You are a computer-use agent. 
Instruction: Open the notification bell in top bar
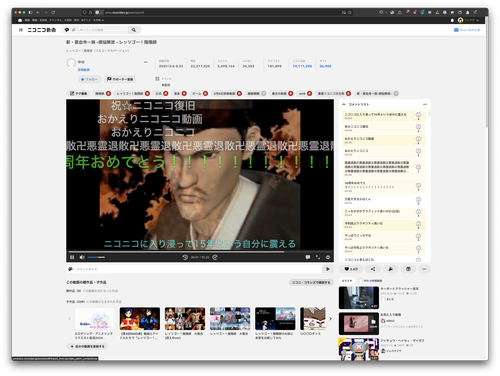452,20
